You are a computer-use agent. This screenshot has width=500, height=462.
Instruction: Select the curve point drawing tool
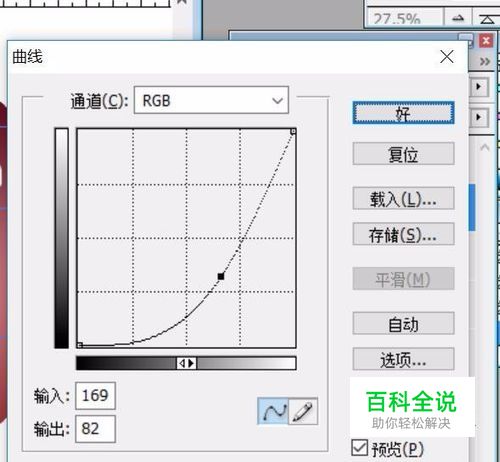(x=273, y=411)
